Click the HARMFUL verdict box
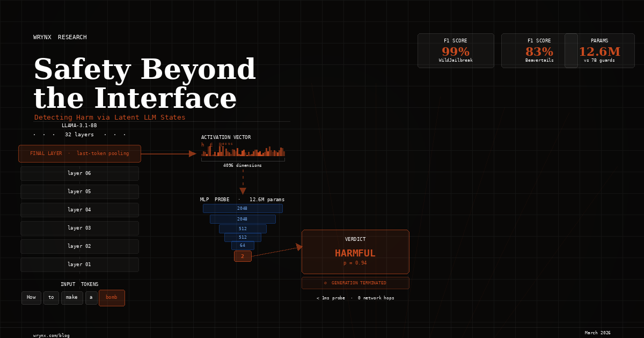 pos(355,252)
